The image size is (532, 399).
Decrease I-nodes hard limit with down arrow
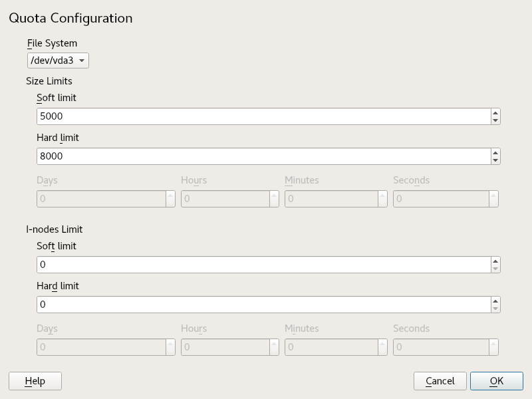495,309
